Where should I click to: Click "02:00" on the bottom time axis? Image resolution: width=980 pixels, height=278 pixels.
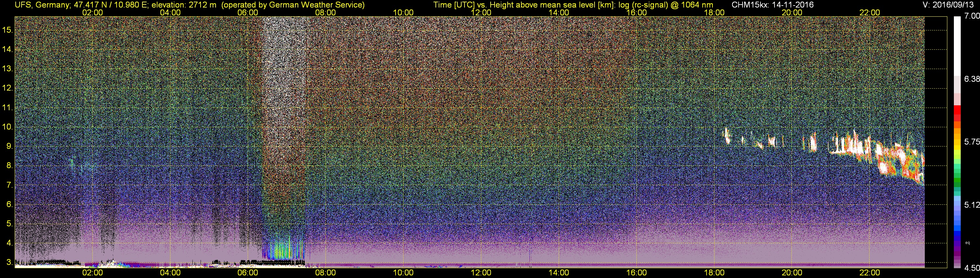(x=92, y=273)
